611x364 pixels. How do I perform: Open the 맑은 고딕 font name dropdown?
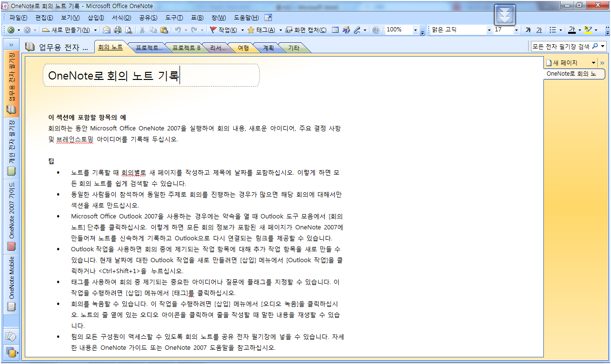(x=489, y=30)
